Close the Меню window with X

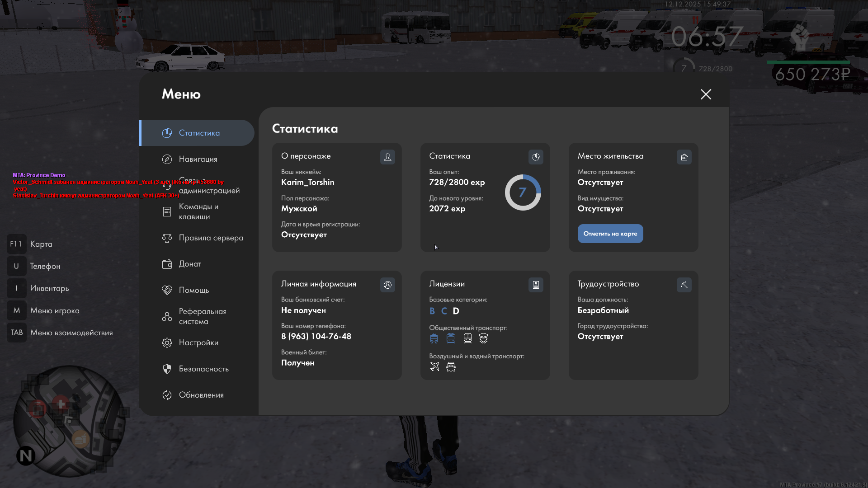coord(706,94)
